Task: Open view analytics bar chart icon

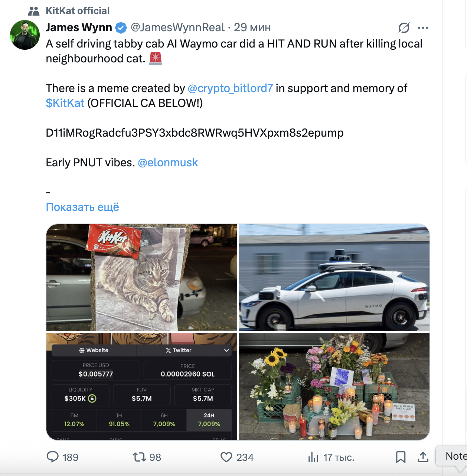Action: (x=313, y=457)
